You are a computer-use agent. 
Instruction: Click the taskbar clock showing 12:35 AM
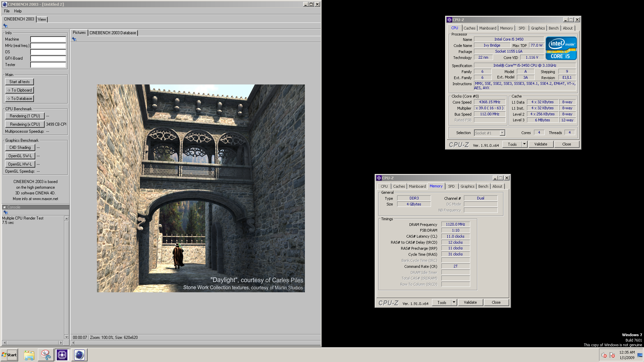pyautogui.click(x=627, y=355)
